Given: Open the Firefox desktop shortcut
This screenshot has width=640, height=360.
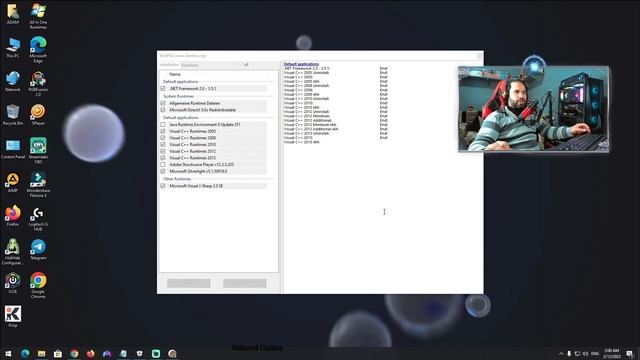Looking at the screenshot, I should coord(13,216).
